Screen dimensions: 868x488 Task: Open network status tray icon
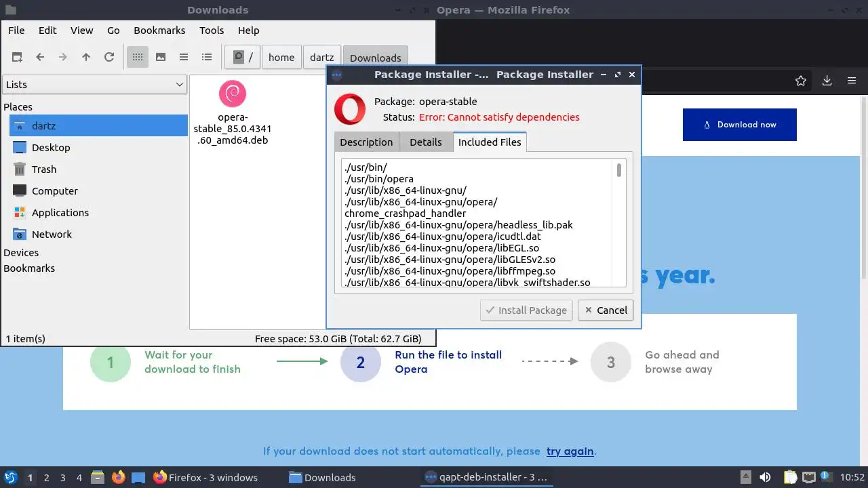809,478
